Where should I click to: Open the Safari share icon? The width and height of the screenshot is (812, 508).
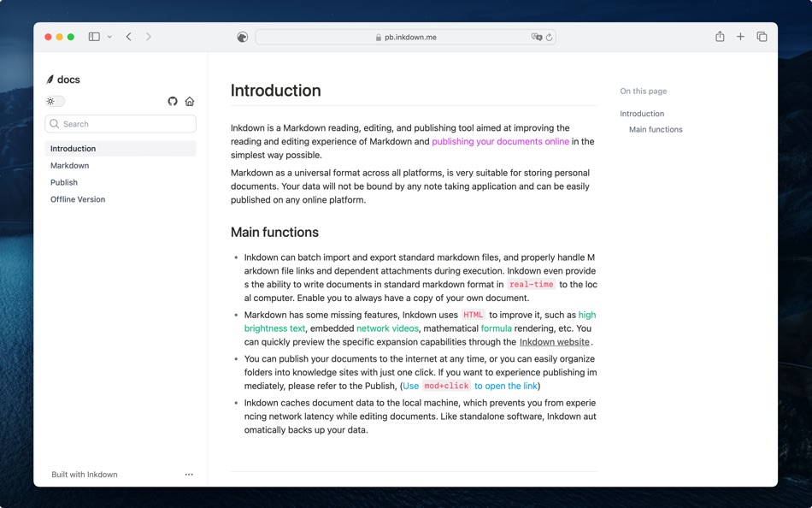pyautogui.click(x=720, y=36)
